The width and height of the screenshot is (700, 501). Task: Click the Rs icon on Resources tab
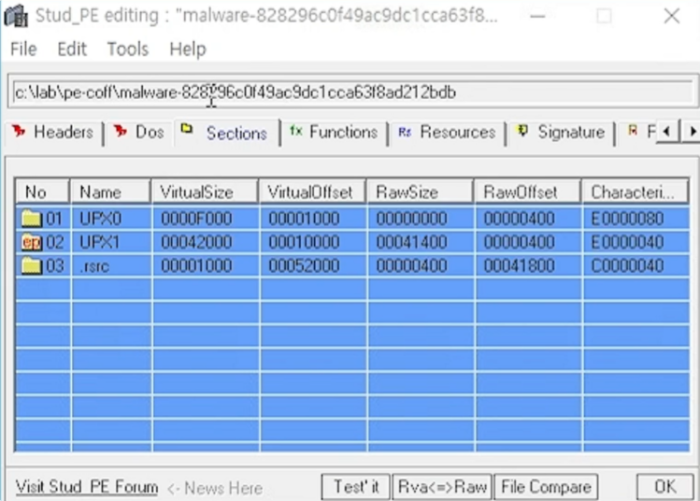[404, 132]
